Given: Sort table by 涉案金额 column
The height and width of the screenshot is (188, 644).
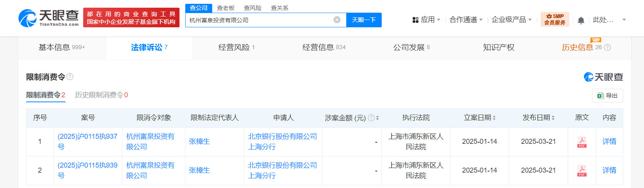Looking at the screenshot, I should [x=377, y=118].
